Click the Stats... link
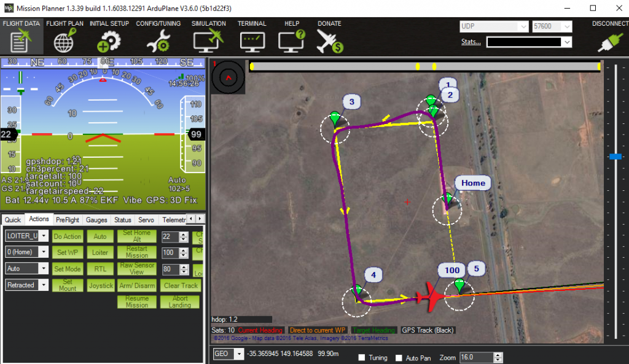 pyautogui.click(x=471, y=42)
